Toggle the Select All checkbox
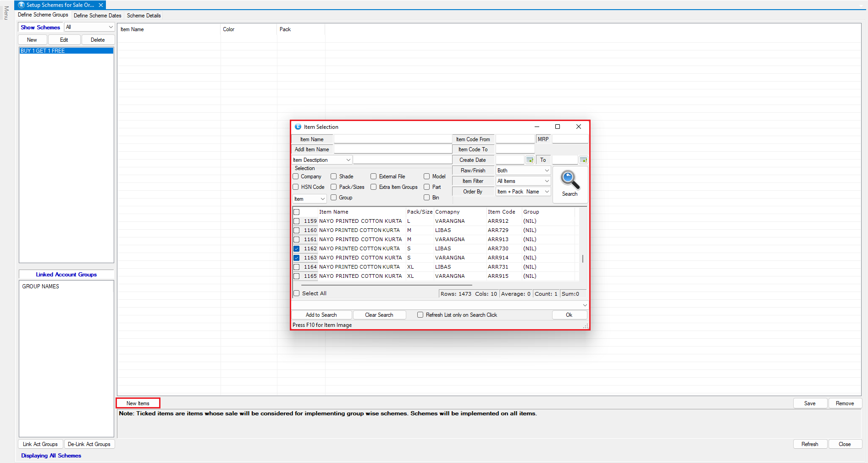 [x=297, y=293]
